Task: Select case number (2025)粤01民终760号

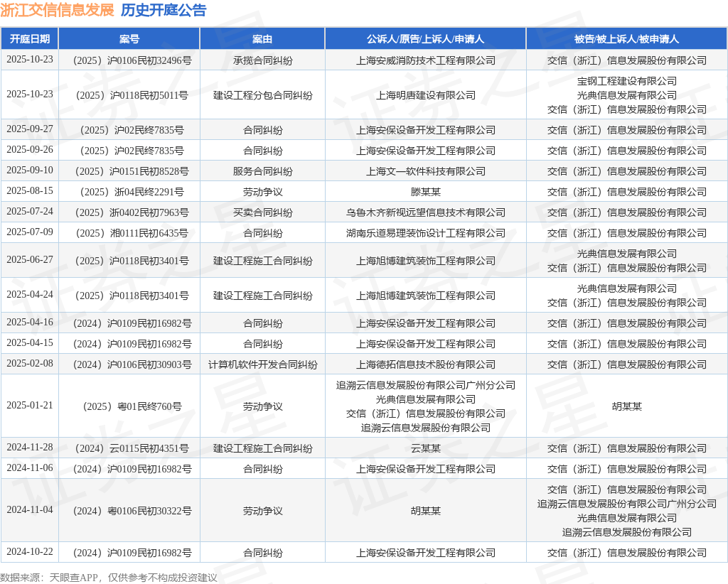Action: point(132,406)
